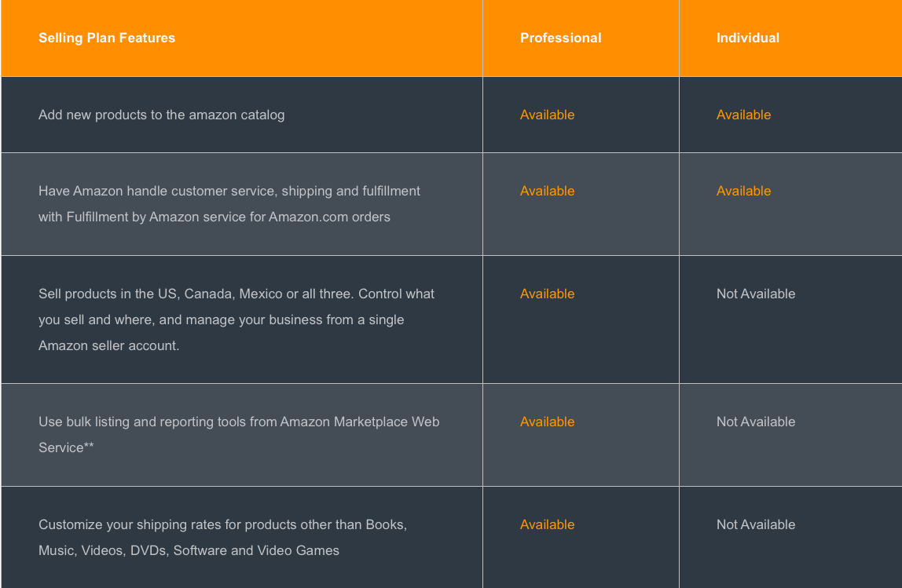Click the customize shipping rates feature text
Screen dimensions: 902x588
click(x=222, y=538)
